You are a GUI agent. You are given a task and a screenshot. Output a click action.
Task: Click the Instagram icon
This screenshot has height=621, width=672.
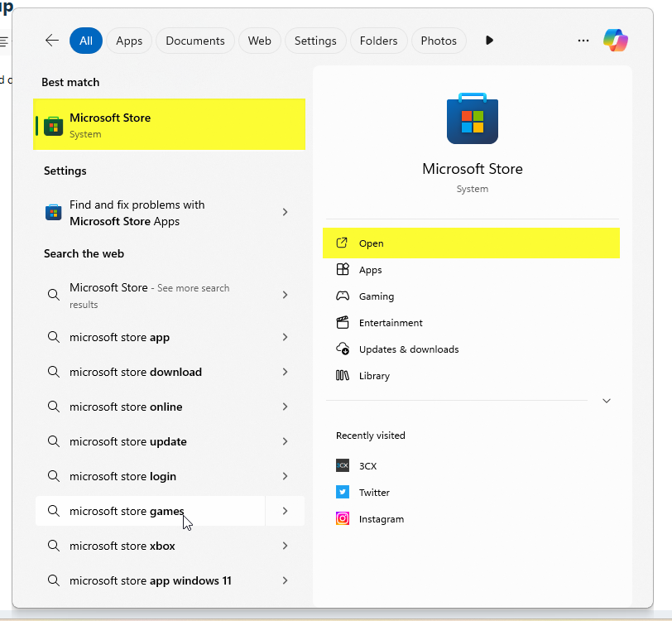click(343, 518)
